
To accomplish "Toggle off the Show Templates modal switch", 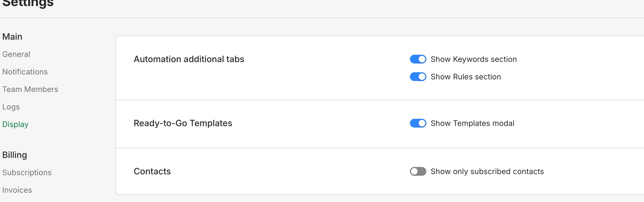I will (418, 123).
